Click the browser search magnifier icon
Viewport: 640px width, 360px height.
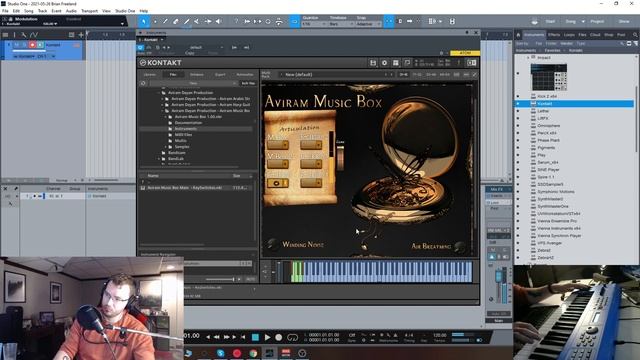coord(635,35)
